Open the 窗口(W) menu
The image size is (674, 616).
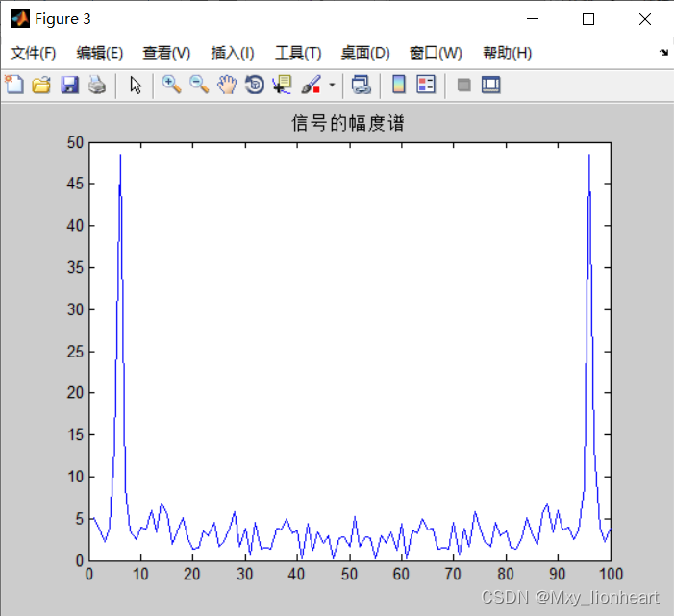coord(436,53)
